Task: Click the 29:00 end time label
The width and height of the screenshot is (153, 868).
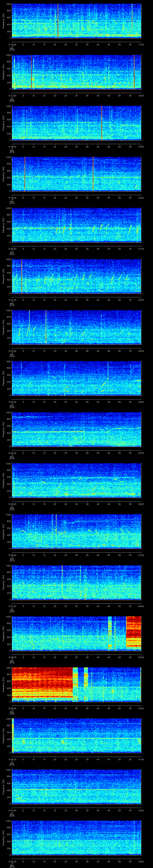Action: (141, 657)
